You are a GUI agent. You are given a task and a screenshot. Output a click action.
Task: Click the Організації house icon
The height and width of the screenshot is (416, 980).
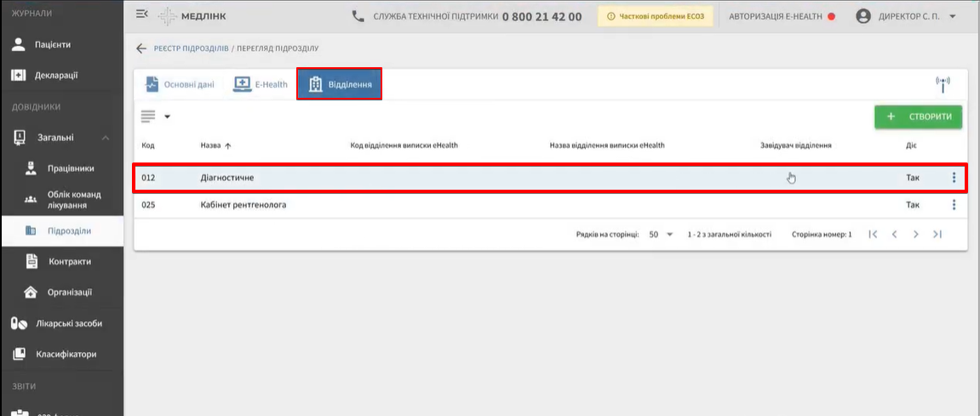coord(31,293)
